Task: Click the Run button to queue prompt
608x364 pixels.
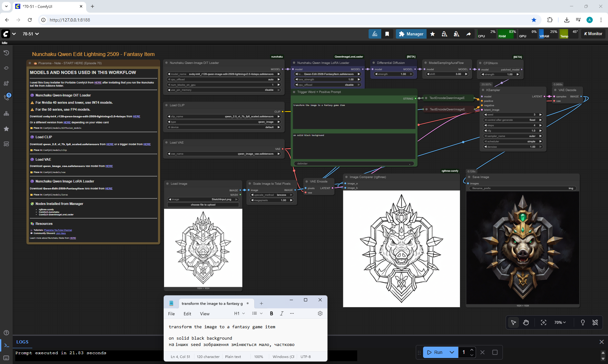Action: click(435, 352)
